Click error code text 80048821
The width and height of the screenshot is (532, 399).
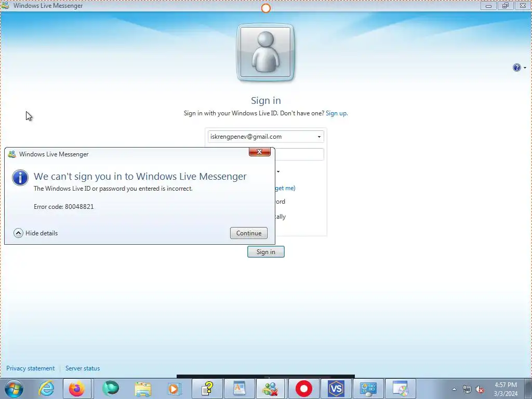(x=79, y=207)
